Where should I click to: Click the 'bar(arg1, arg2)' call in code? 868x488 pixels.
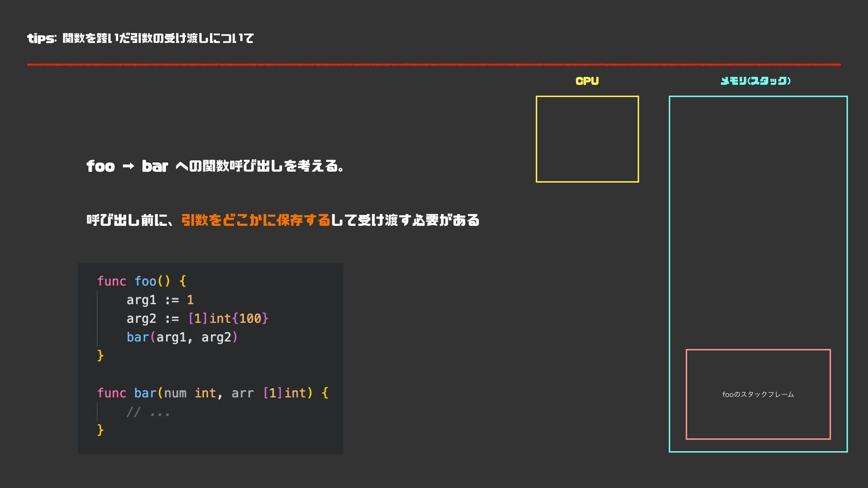[182, 338]
